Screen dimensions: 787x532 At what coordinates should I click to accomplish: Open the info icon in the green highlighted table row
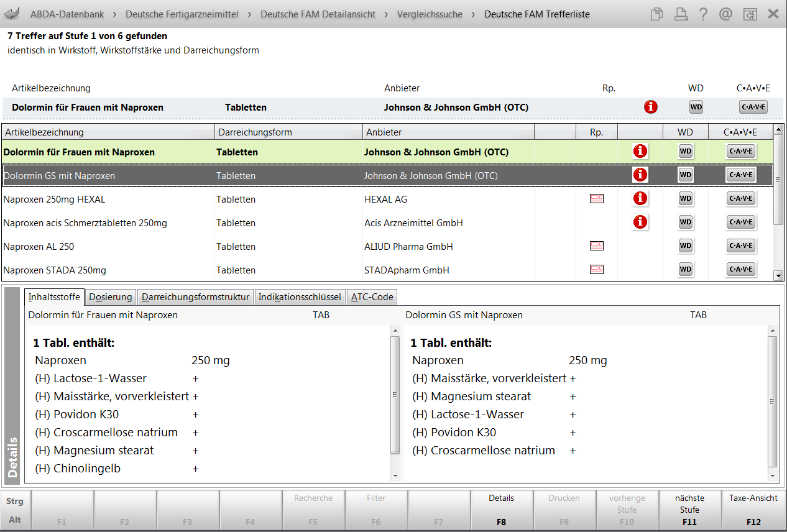pyautogui.click(x=640, y=151)
